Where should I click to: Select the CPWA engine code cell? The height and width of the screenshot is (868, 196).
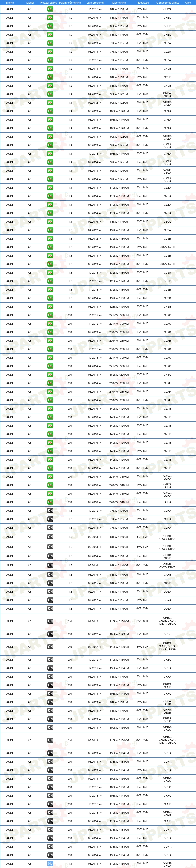(x=167, y=9)
